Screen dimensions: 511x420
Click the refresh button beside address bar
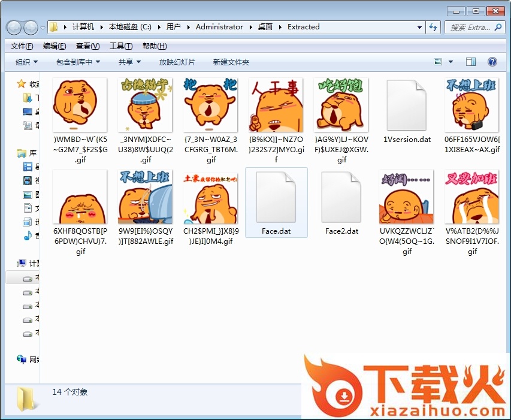433,27
